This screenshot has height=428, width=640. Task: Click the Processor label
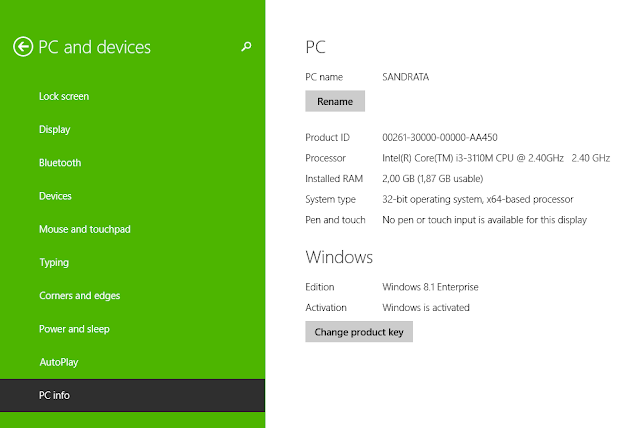point(326,158)
